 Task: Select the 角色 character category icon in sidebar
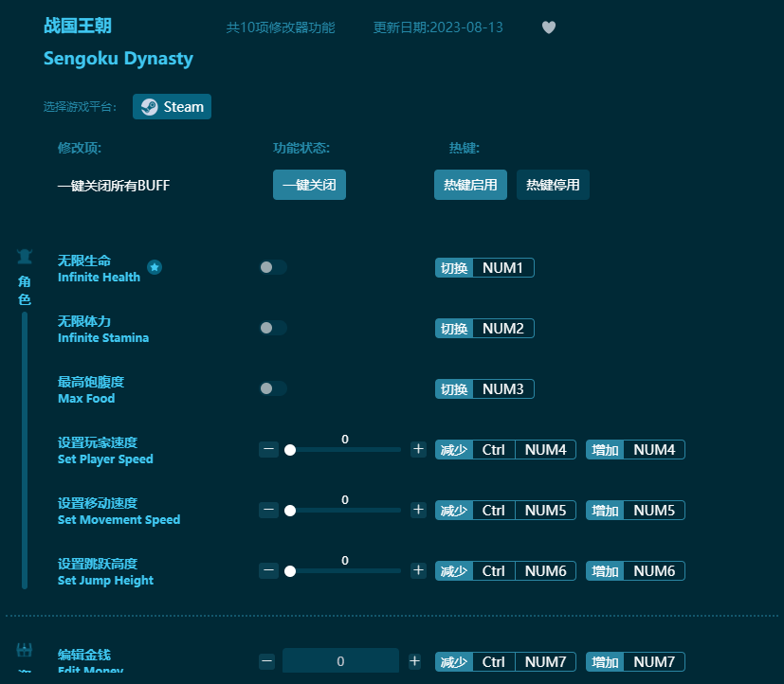pos(24,256)
